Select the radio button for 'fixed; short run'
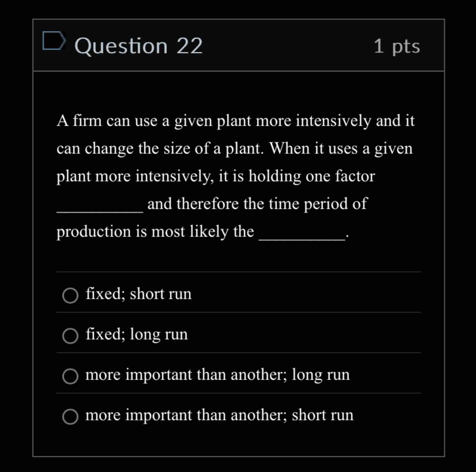Screen dimensions: 476x472 (x=70, y=295)
